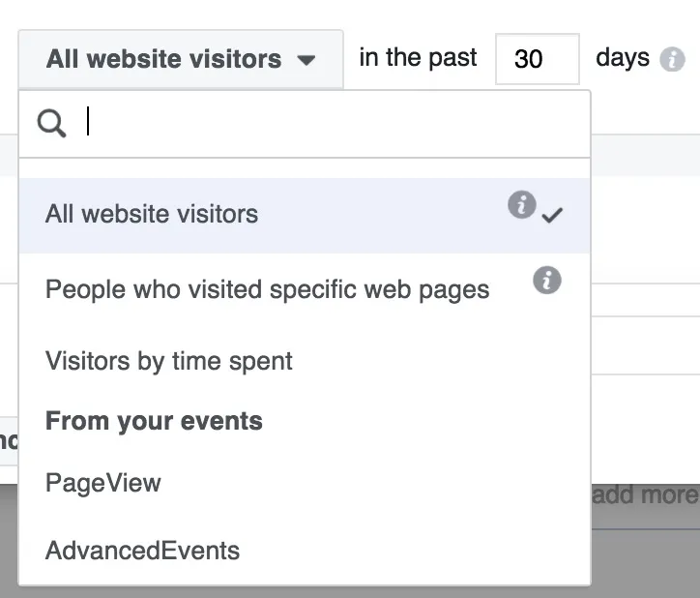Viewport: 700px width, 598px height.
Task: Click the magnifying glass search icon
Action: [51, 123]
